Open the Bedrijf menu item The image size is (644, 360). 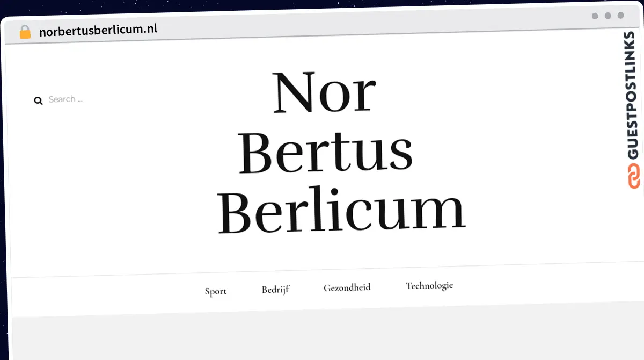pos(275,290)
